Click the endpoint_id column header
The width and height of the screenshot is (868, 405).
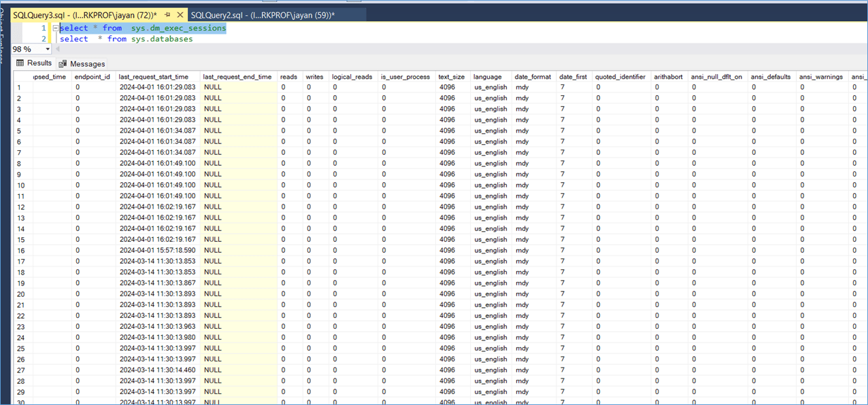(x=93, y=77)
